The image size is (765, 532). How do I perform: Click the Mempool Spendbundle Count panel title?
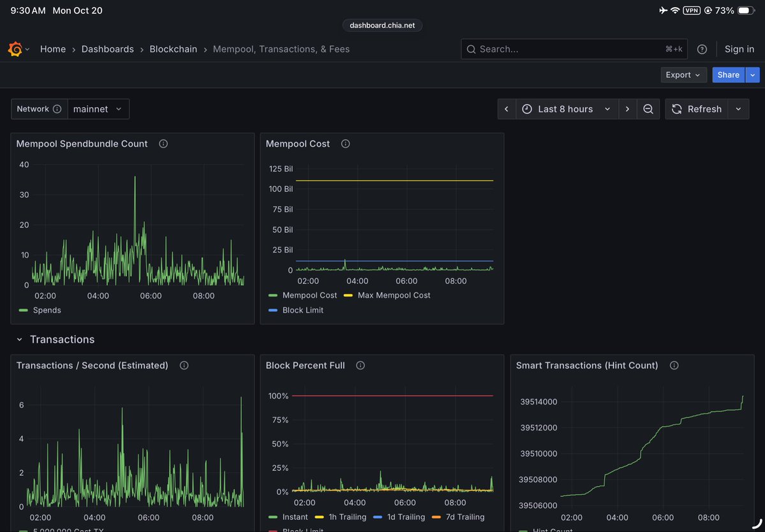[82, 144]
